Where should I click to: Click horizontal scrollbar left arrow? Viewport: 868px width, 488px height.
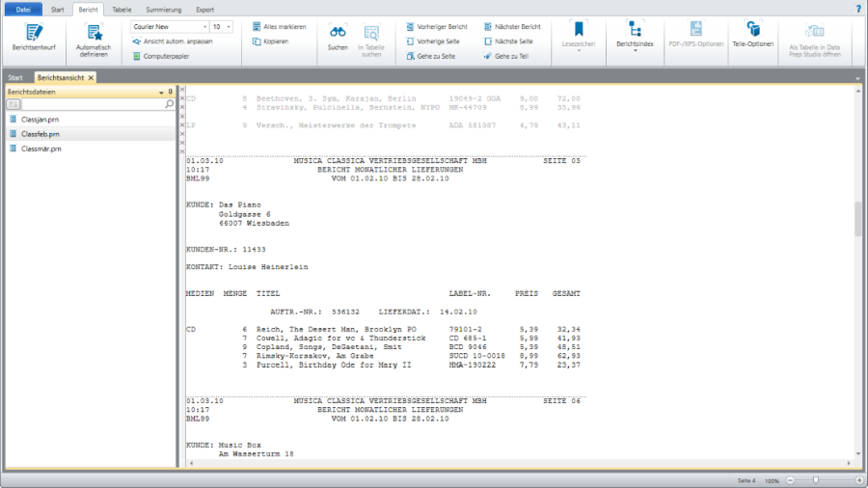[192, 463]
